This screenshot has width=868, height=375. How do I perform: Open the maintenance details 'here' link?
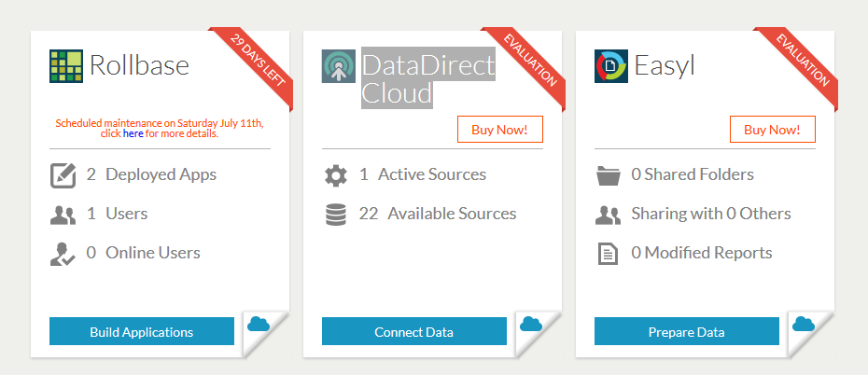click(x=133, y=133)
